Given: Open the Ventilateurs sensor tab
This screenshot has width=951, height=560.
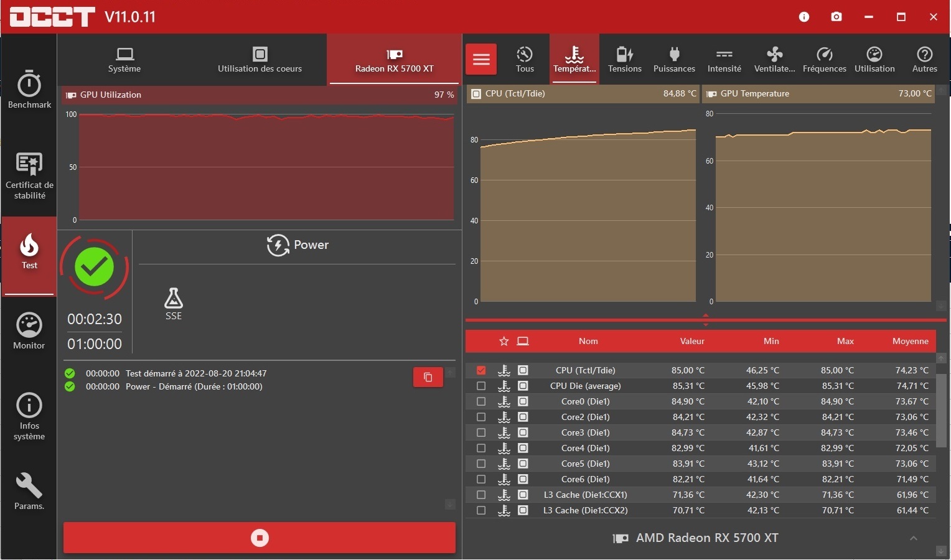Looking at the screenshot, I should point(775,60).
